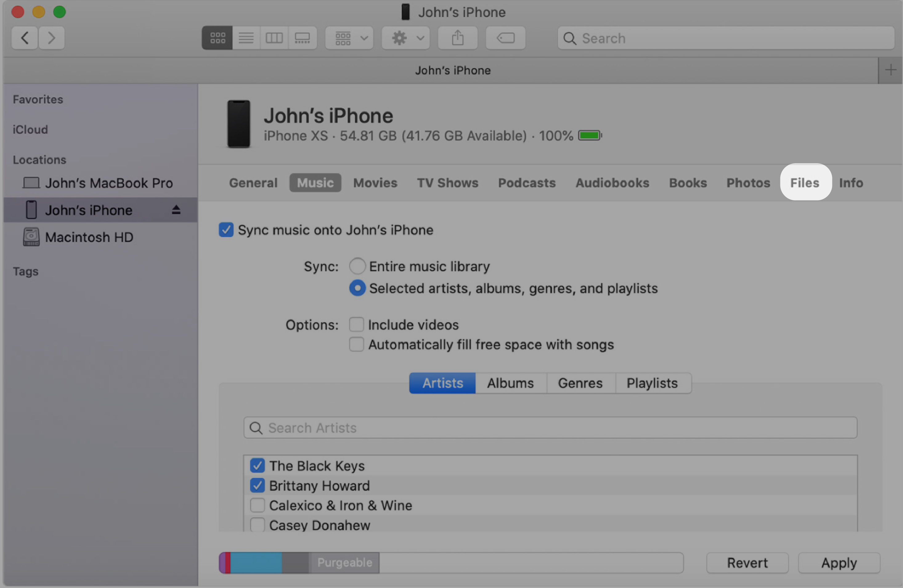Click the Playlists filter tab
Image resolution: width=903 pixels, height=588 pixels.
[651, 382]
